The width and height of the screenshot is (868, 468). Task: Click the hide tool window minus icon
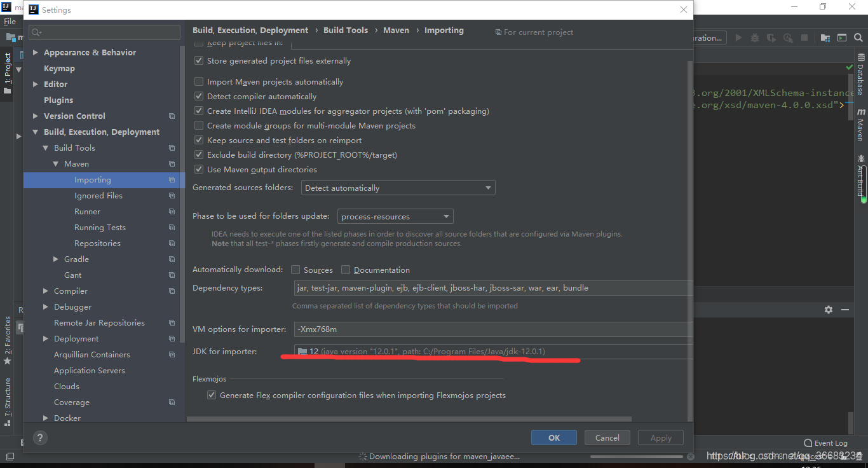845,310
